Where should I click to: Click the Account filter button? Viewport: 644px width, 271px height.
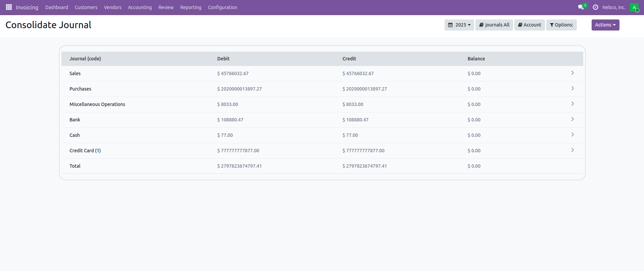coord(529,25)
